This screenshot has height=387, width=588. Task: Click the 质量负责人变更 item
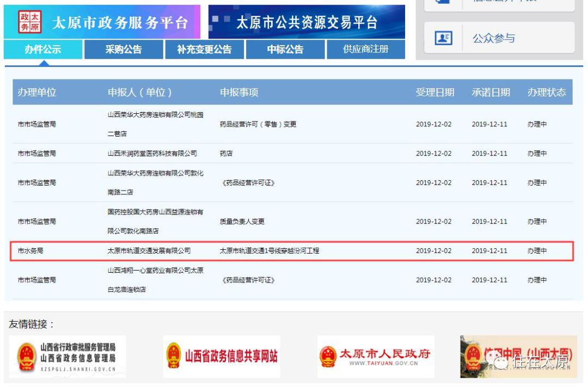click(242, 221)
